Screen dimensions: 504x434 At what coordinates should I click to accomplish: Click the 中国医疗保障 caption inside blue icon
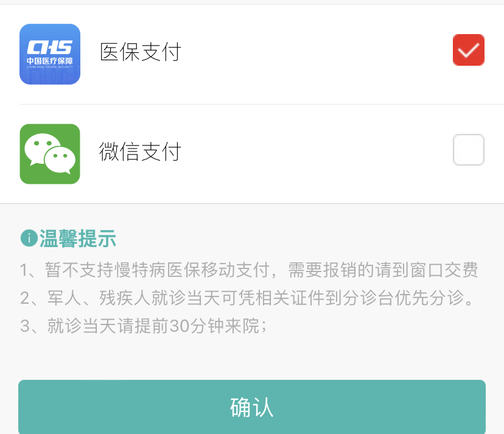(x=50, y=61)
